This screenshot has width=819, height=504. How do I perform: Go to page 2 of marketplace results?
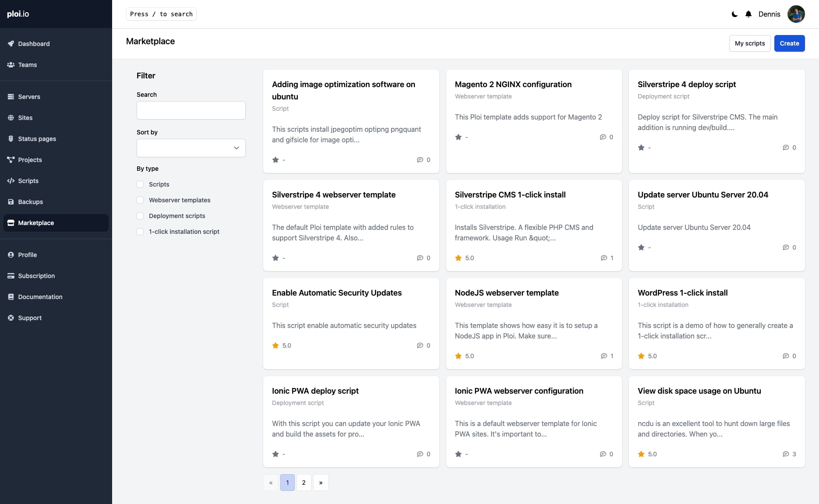pos(304,482)
